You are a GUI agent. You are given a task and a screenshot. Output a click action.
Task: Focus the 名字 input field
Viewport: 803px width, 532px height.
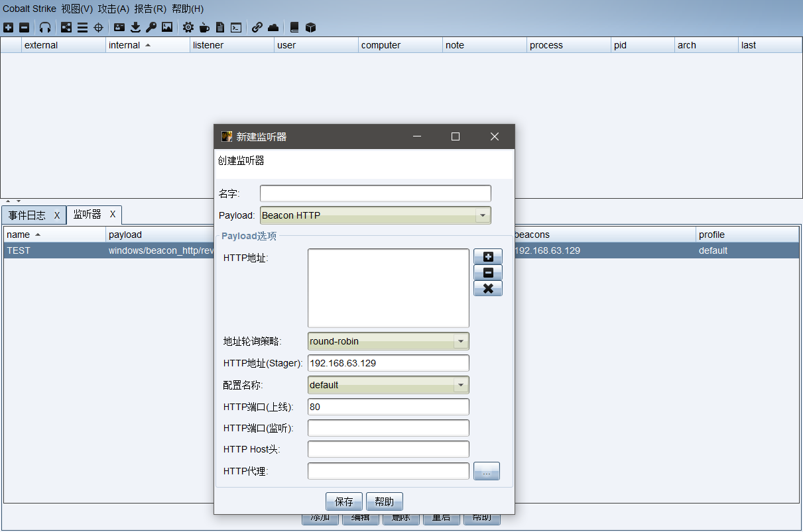(375, 193)
